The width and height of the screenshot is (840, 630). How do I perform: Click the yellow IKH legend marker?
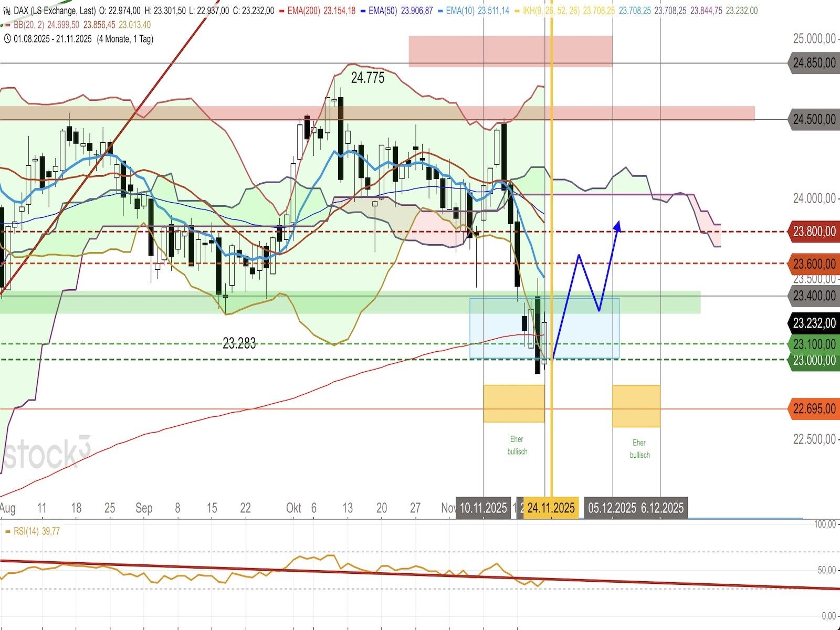pos(517,10)
